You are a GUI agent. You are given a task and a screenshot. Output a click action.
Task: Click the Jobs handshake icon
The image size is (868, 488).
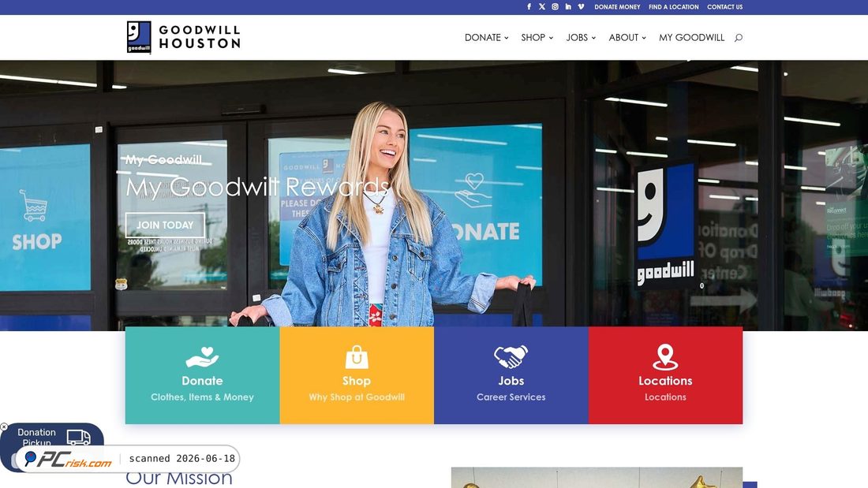[x=511, y=357]
